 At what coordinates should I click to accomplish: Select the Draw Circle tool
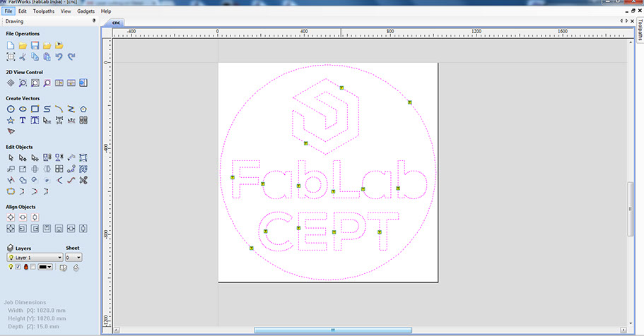11,109
